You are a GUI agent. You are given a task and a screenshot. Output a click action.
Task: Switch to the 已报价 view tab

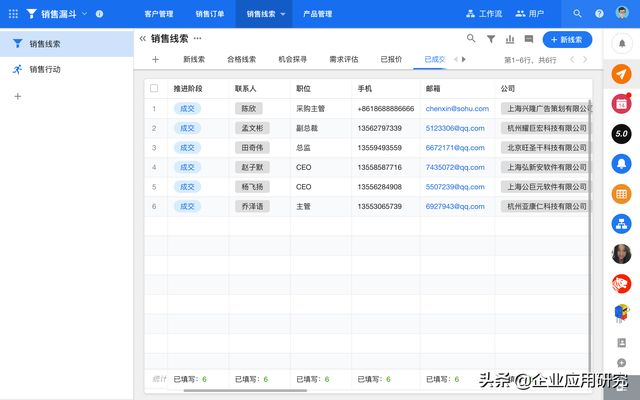pos(391,60)
